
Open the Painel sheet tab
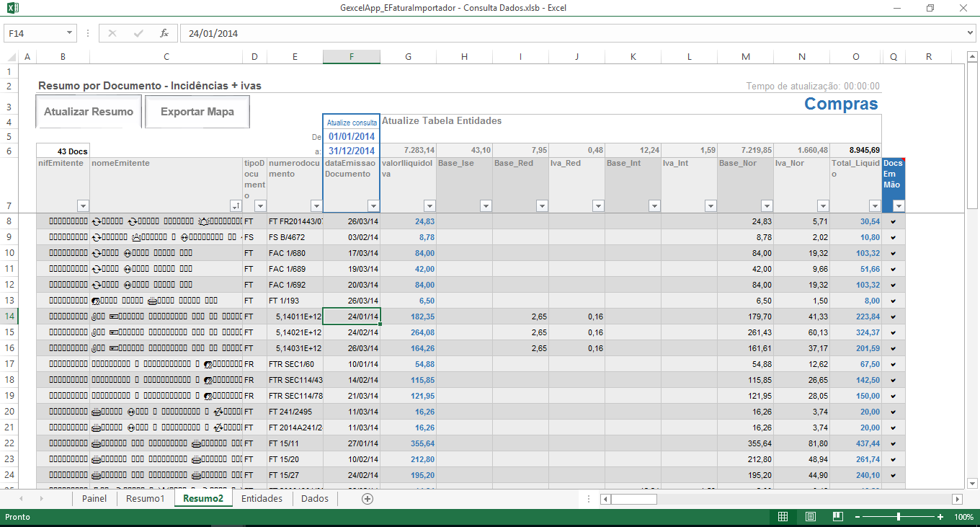coord(94,499)
